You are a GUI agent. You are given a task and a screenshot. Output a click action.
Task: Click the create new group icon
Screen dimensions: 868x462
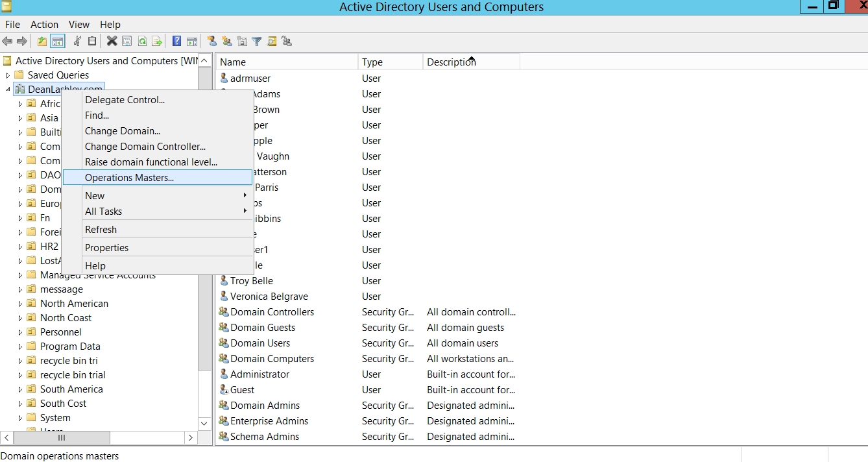[226, 42]
